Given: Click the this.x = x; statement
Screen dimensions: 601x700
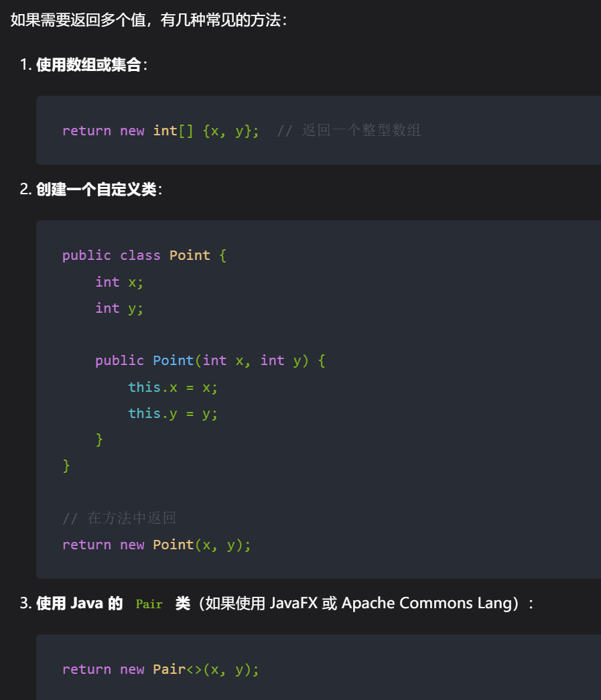Looking at the screenshot, I should coord(173,387).
